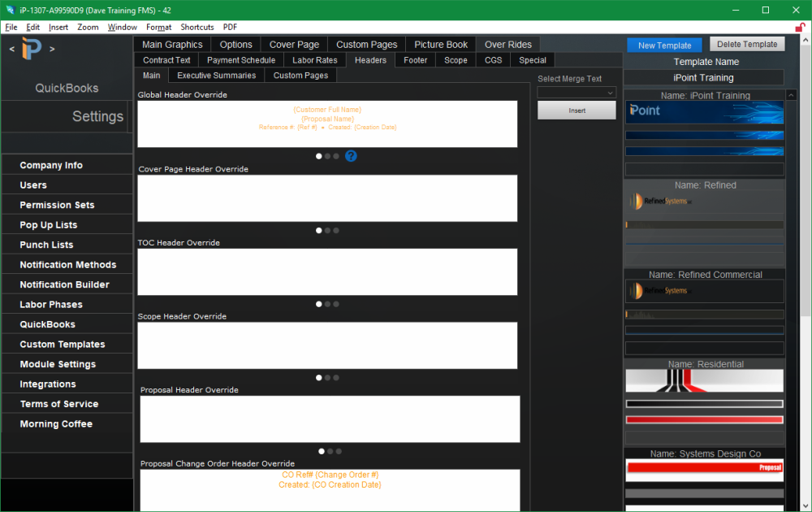The image size is (812, 512).
Task: Click the Insert button below Select Merge Text
Action: (577, 110)
